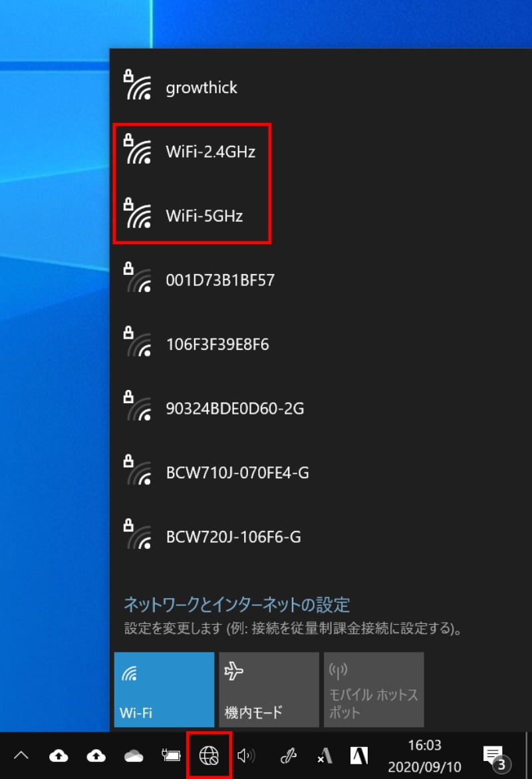Click the signal icon beside 001D73B1BF57
Viewport: 532px width, 779px height.
138,277
